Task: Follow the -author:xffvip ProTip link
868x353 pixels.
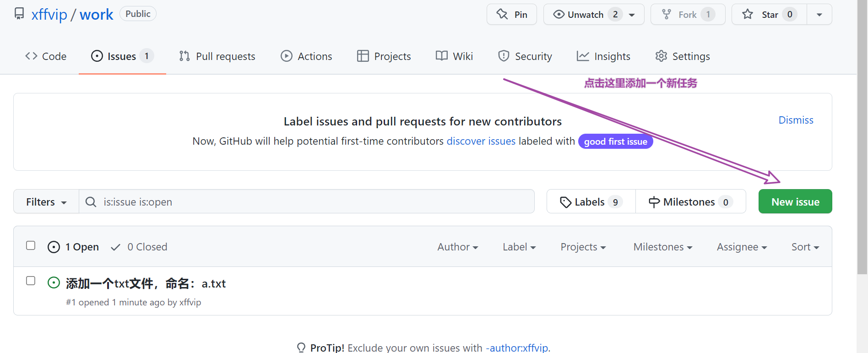Action: pos(517,348)
